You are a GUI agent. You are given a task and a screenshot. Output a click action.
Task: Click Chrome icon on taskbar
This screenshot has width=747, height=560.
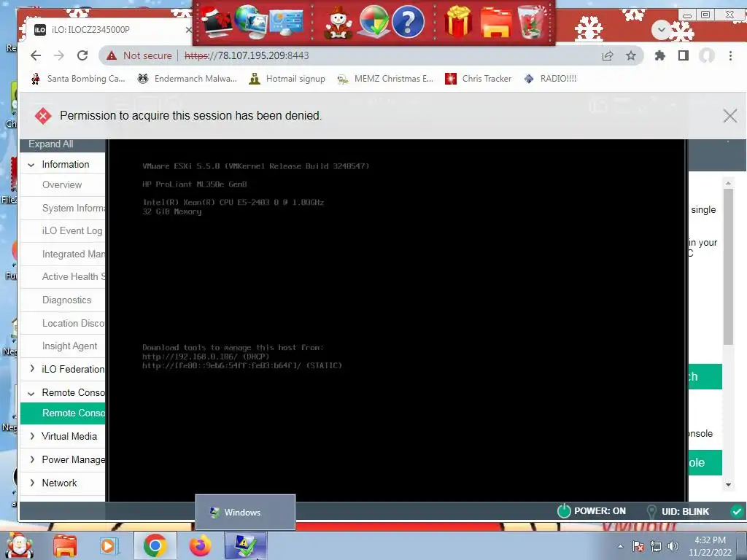[155, 545]
